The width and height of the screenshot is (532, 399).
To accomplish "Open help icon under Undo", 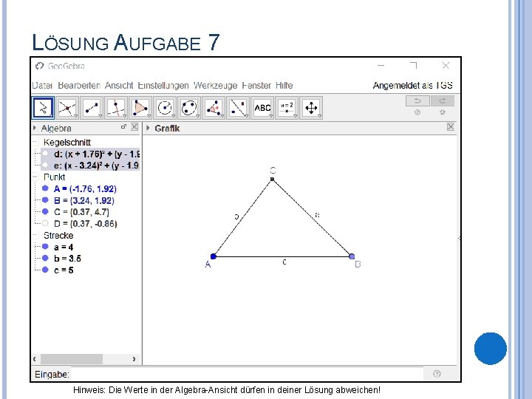I will [x=417, y=112].
